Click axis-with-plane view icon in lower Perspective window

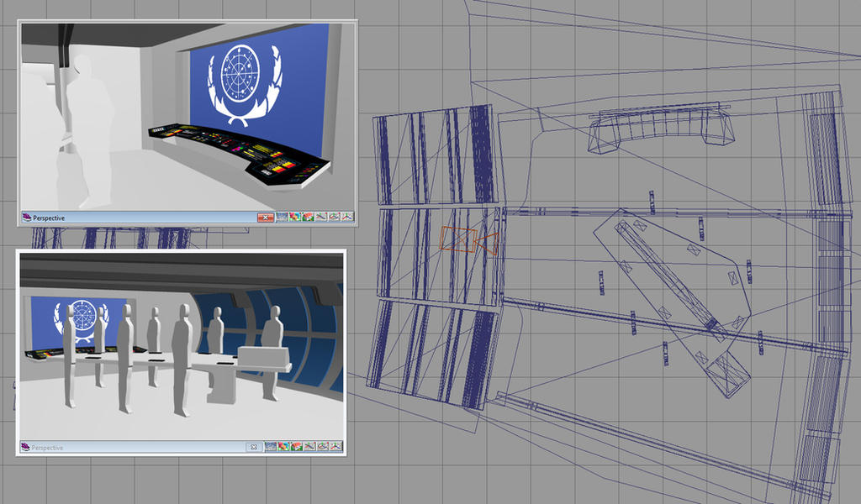click(x=309, y=446)
